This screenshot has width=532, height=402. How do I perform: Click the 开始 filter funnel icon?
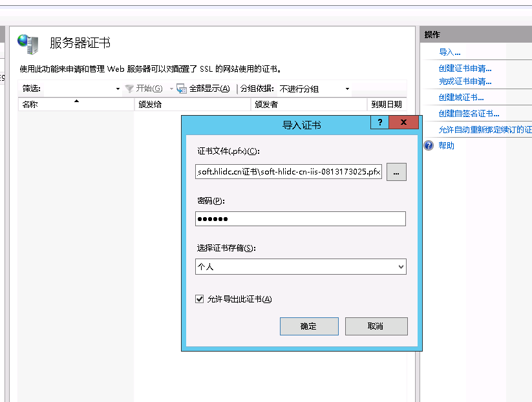pyautogui.click(x=129, y=89)
